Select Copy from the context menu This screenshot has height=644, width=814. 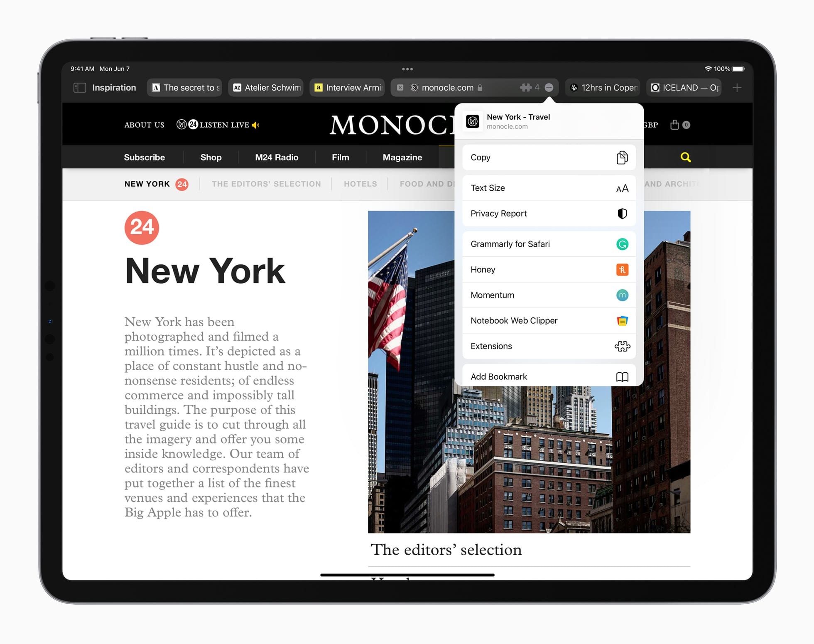coord(548,157)
